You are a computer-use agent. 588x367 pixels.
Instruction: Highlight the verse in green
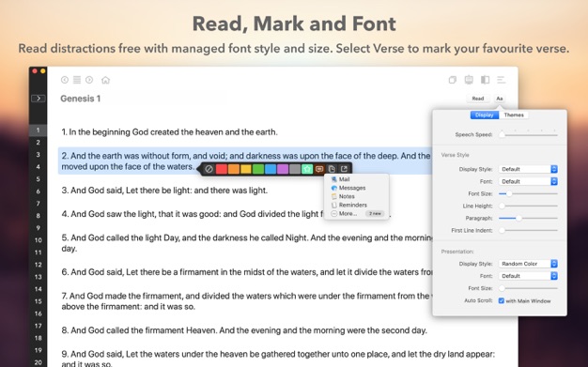[x=258, y=169]
